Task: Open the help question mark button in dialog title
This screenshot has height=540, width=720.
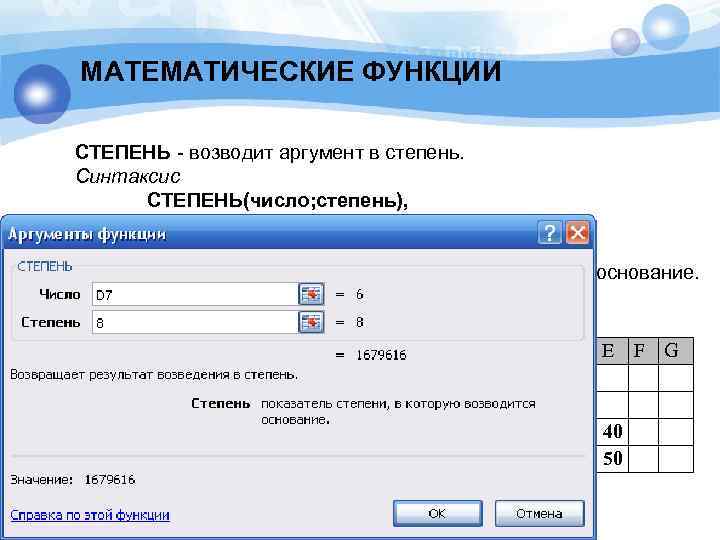Action: point(549,233)
